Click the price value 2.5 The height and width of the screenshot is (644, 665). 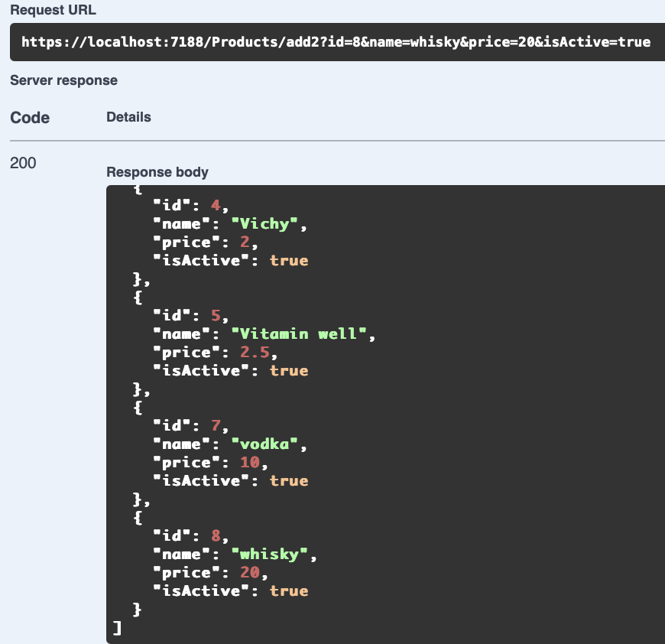coord(255,352)
